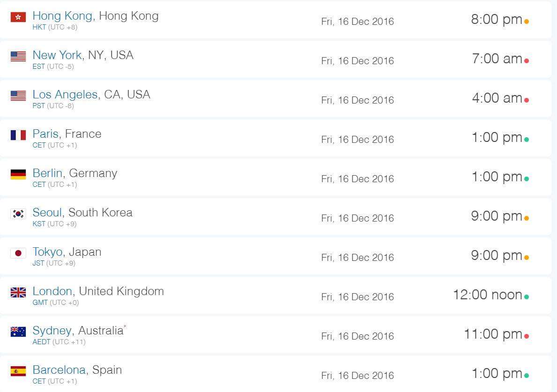Click the Germany flag icon

tap(18, 174)
